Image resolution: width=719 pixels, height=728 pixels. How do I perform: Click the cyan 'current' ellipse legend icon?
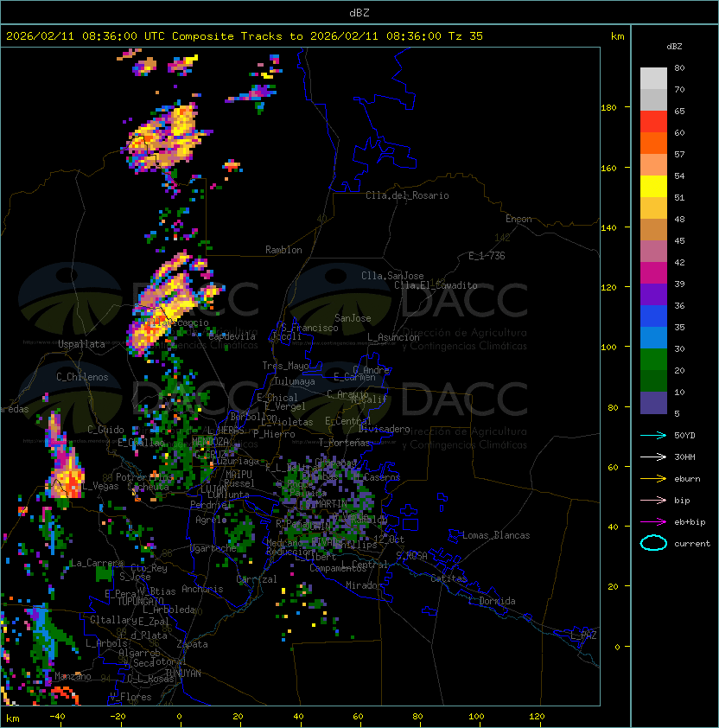(x=653, y=543)
